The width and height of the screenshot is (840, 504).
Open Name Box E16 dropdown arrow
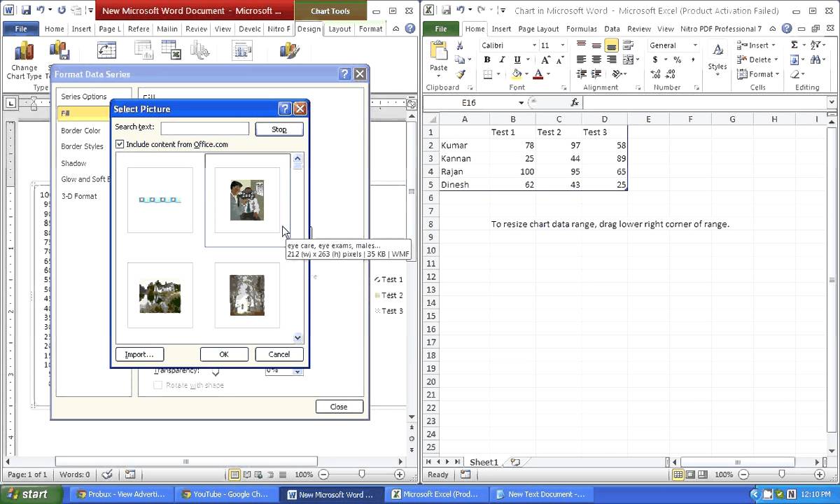pos(521,102)
